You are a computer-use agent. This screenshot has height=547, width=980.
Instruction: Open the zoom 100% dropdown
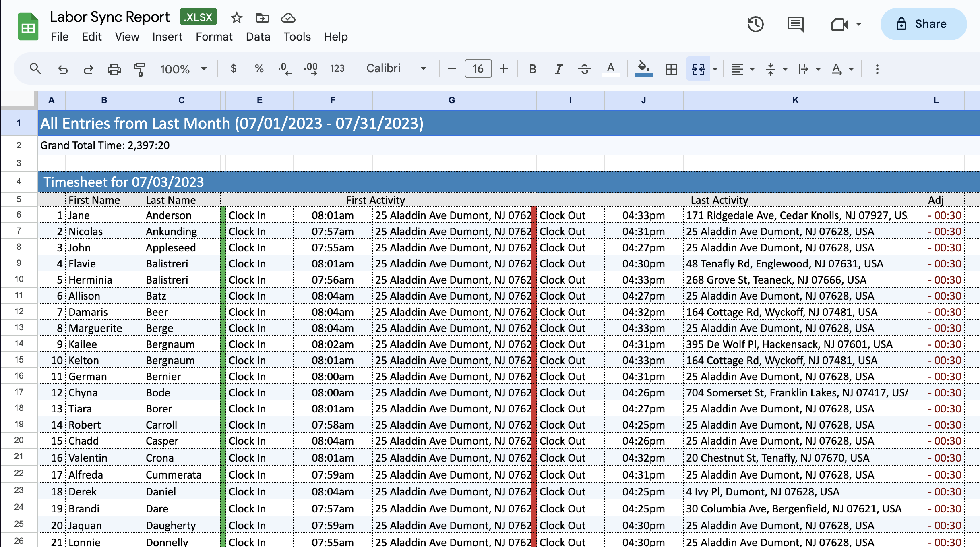[x=183, y=69]
